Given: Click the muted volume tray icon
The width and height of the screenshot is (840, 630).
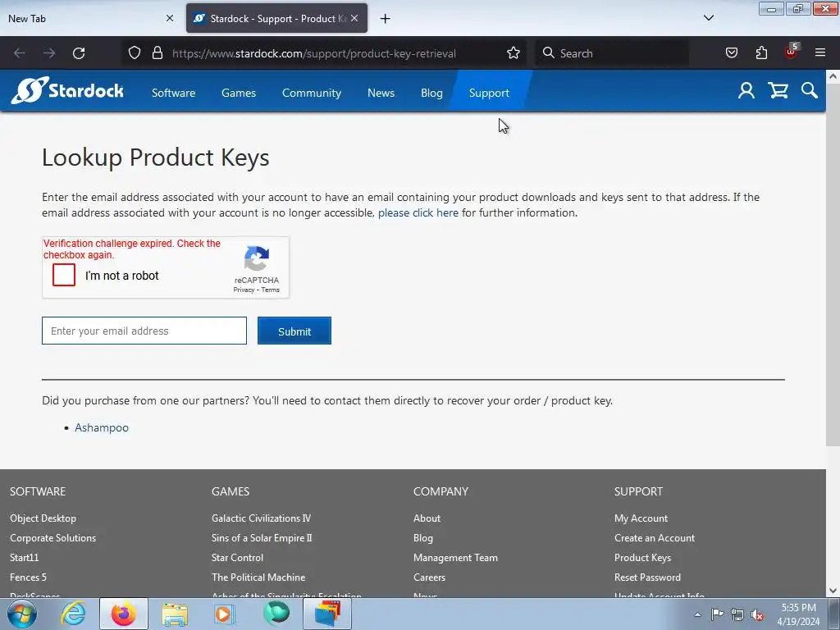Looking at the screenshot, I should (757, 614).
